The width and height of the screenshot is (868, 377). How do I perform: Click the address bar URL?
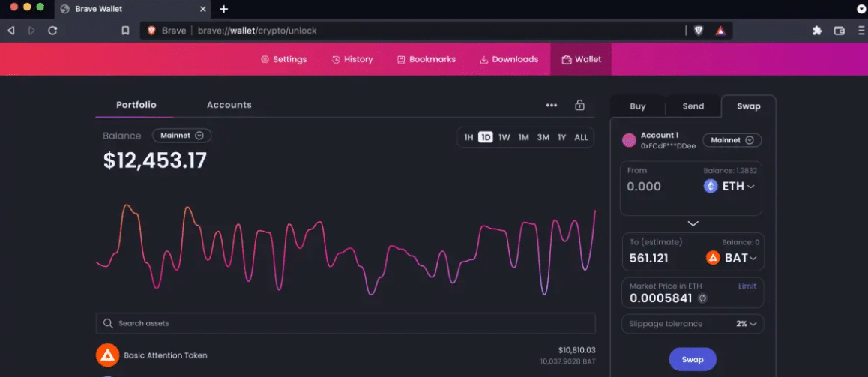coord(257,31)
